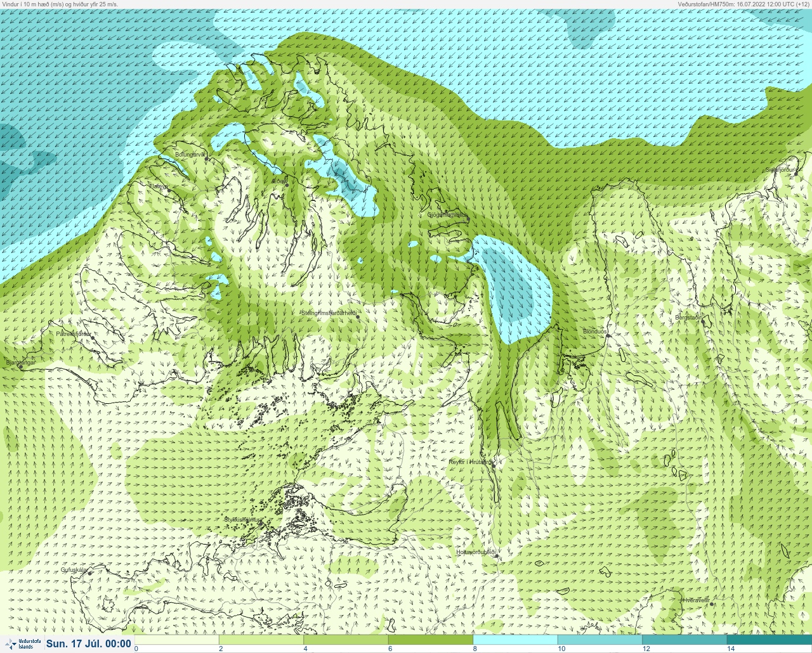Select the 4–6 m/s green legend swatch
The image size is (812, 653).
pyautogui.click(x=346, y=640)
